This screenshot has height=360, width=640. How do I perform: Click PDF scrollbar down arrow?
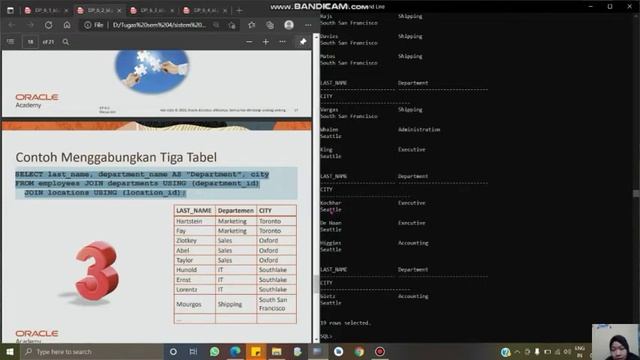coord(316,340)
